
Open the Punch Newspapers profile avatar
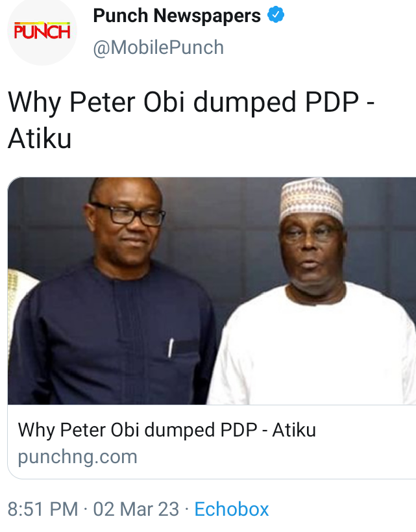click(42, 31)
